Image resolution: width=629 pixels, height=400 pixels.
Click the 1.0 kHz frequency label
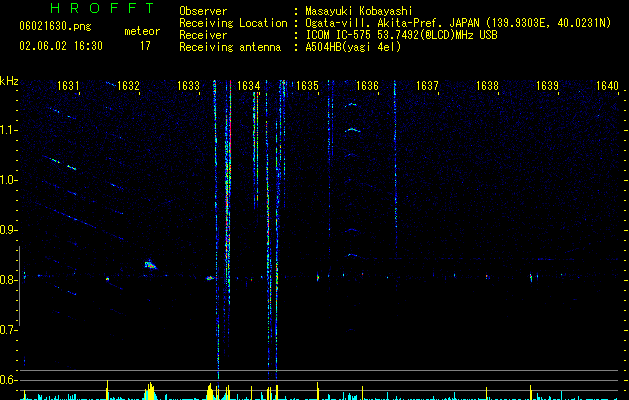(8, 180)
